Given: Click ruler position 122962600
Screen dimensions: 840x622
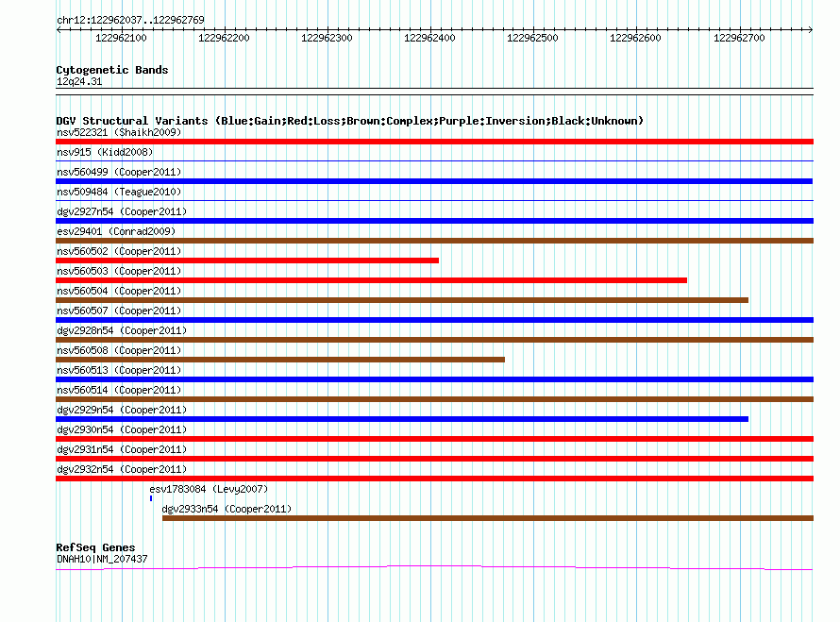Looking at the screenshot, I should (x=635, y=38).
